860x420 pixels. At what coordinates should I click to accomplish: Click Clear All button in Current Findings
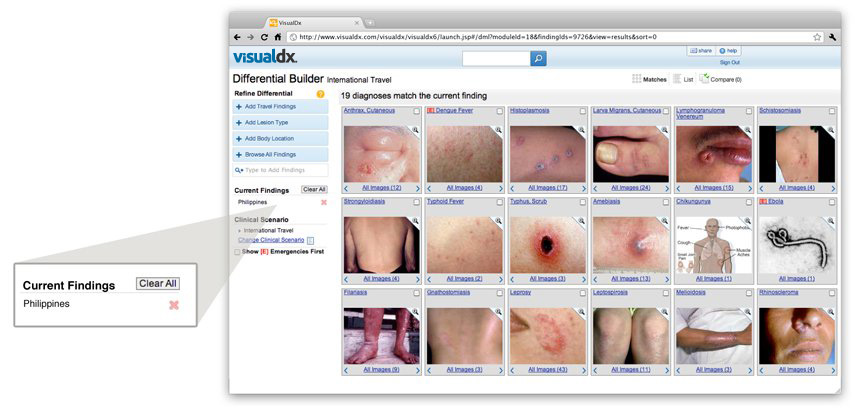click(x=314, y=189)
